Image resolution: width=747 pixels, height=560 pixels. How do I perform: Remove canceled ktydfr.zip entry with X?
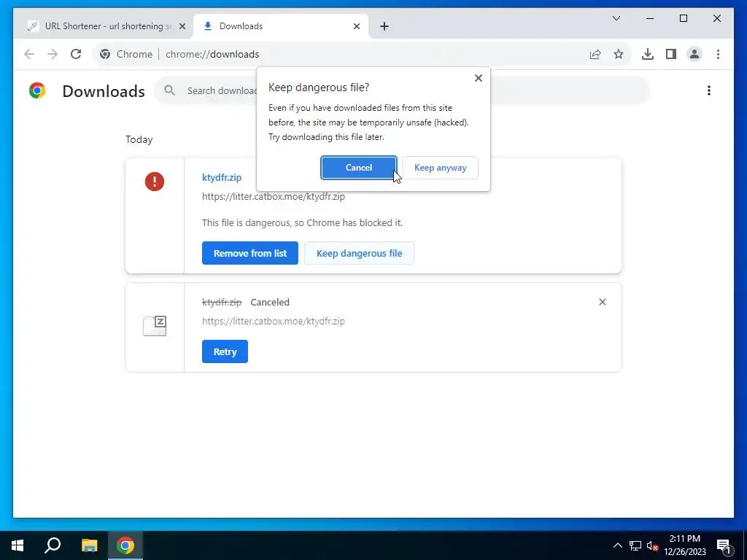(x=602, y=302)
